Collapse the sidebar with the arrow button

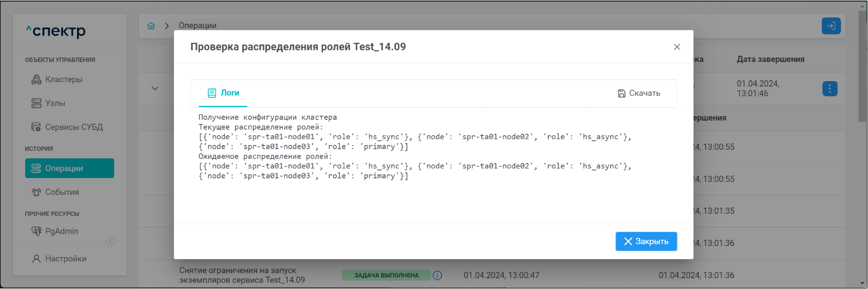coord(110,242)
